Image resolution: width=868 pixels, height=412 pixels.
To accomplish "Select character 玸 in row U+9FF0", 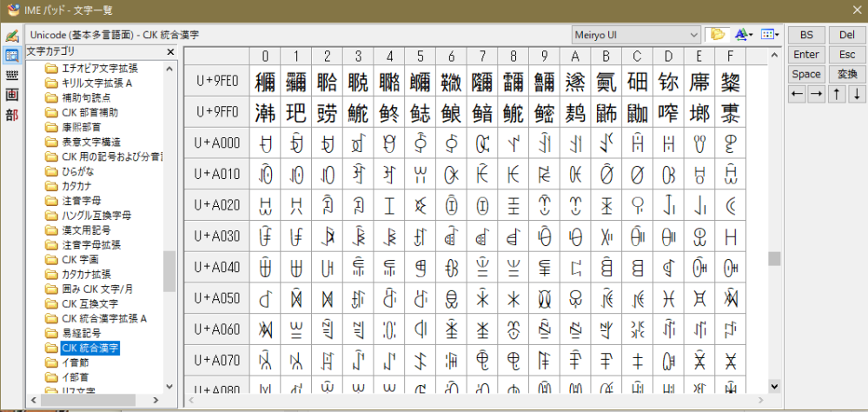I will (296, 112).
